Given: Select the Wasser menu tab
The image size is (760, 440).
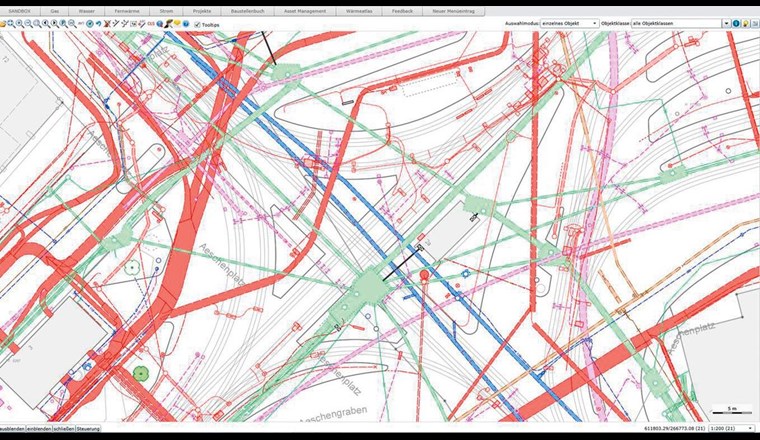Looking at the screenshot, I should pyautogui.click(x=87, y=10).
